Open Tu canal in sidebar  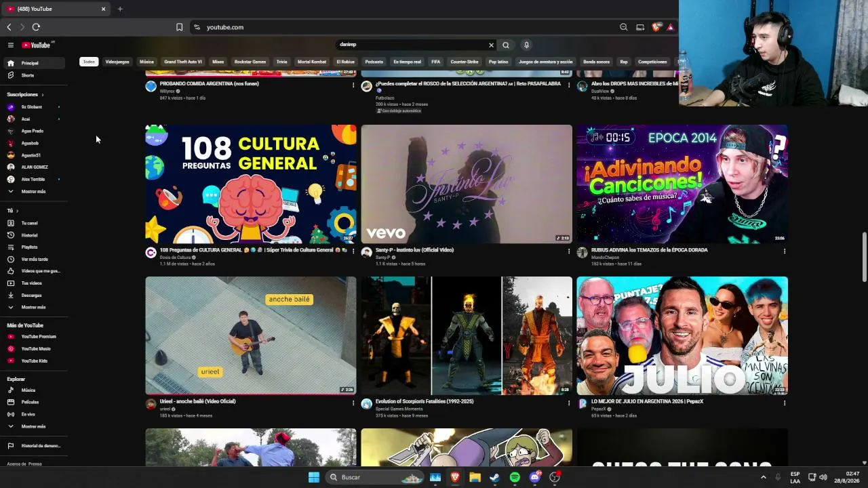(29, 223)
